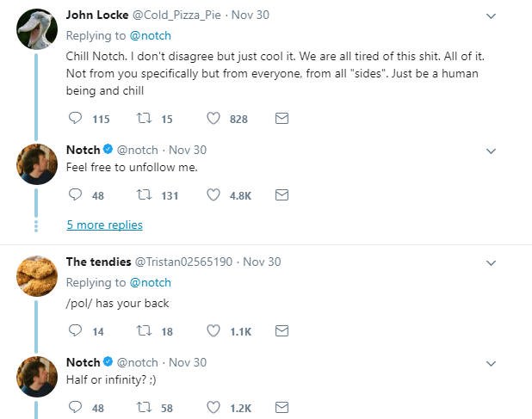532x419 pixels.
Task: Retweet Notch's "Half or infinity?" tweet
Action: [145, 407]
